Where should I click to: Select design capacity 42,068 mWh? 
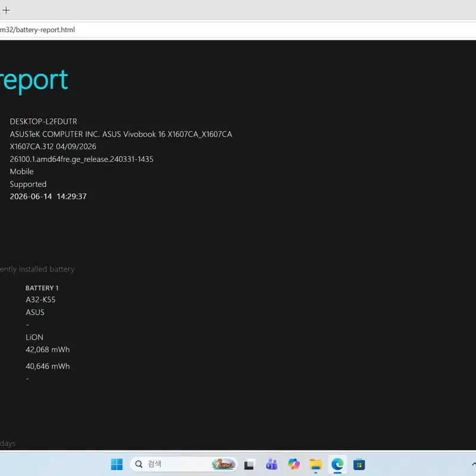(x=48, y=350)
